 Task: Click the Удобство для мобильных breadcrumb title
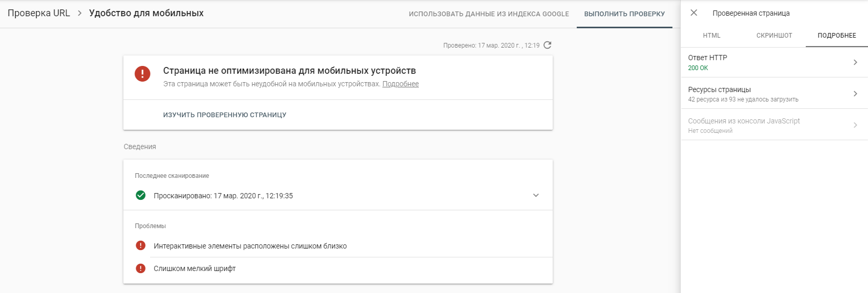tap(146, 13)
